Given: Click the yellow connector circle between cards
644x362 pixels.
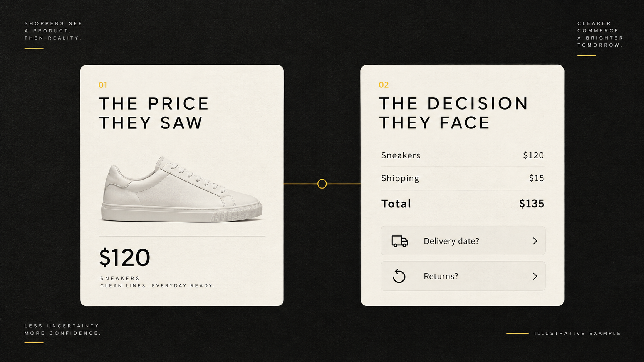Looking at the screenshot, I should pyautogui.click(x=322, y=184).
